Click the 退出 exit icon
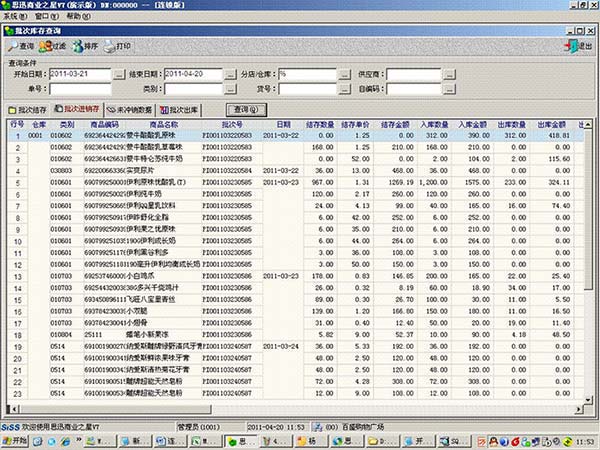Image resolution: width=600 pixels, height=450 pixels. (x=572, y=46)
